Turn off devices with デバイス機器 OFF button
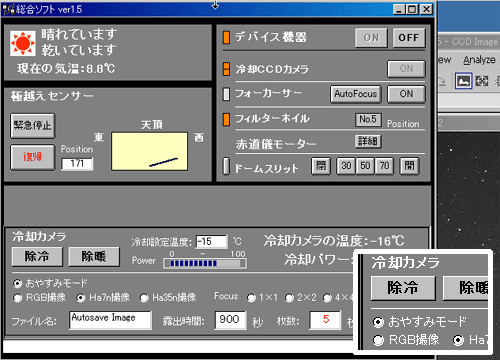500x360 pixels. pyautogui.click(x=409, y=38)
